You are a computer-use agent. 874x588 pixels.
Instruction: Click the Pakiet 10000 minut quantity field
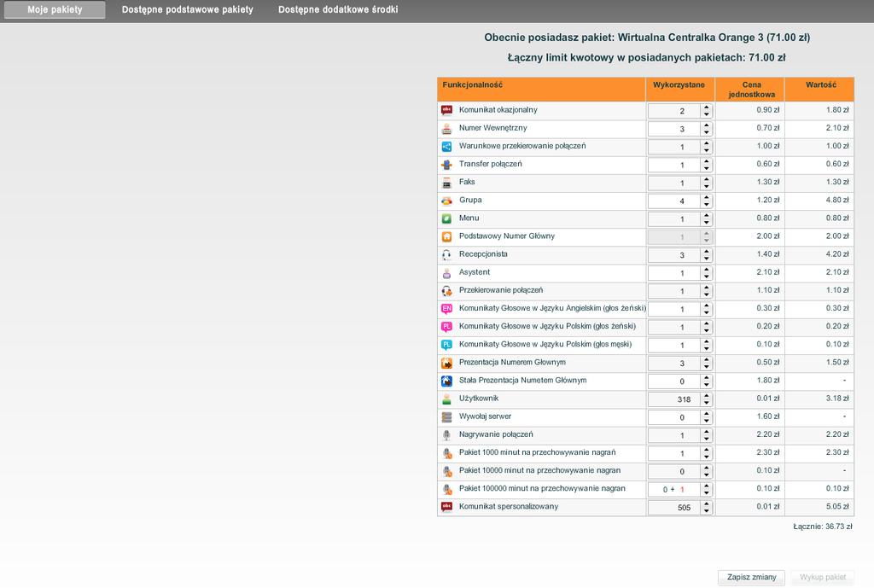(x=674, y=472)
